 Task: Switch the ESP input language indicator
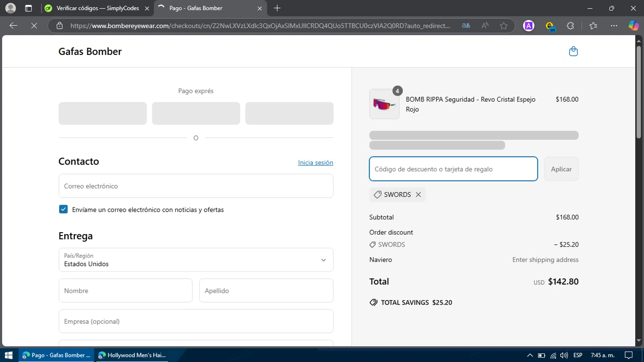[x=578, y=355]
